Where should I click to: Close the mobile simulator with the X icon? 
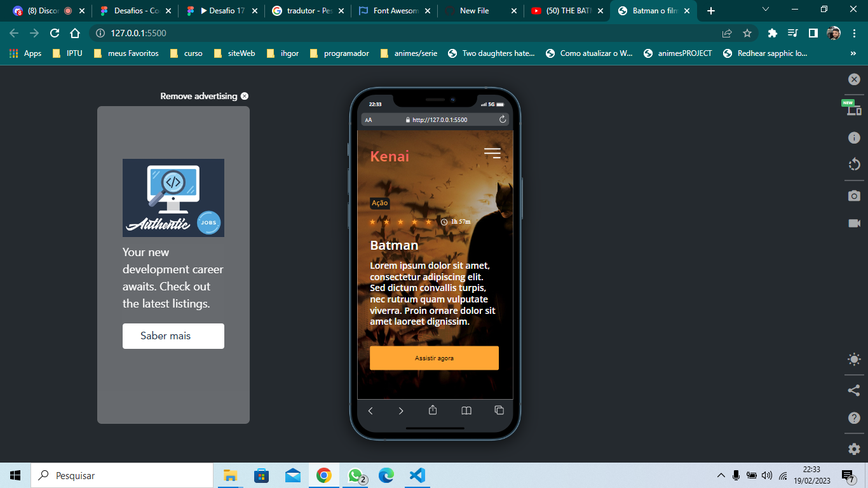tap(854, 79)
